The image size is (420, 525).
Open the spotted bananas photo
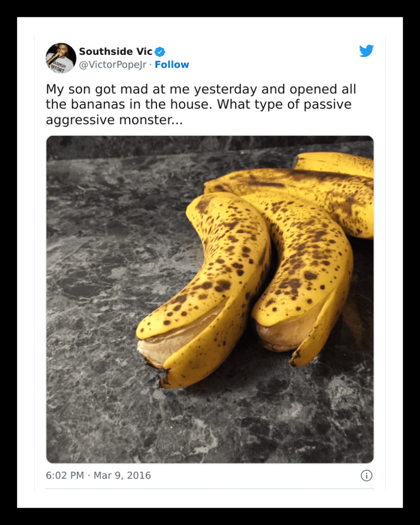(x=209, y=299)
